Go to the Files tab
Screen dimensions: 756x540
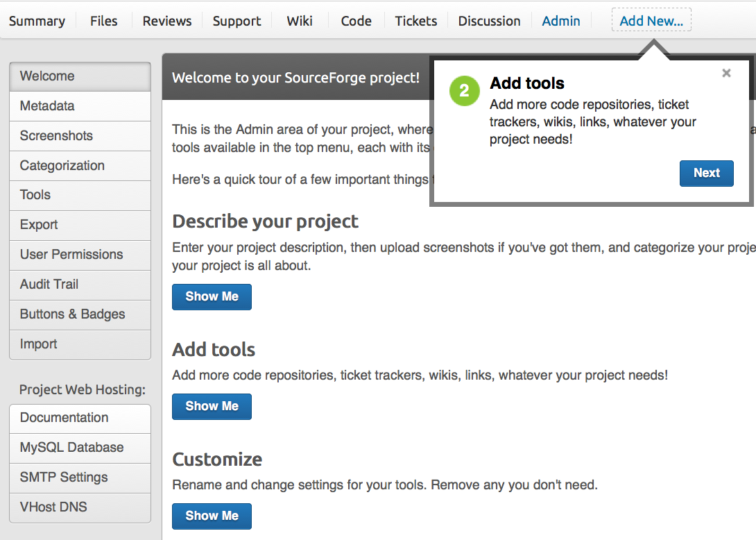click(x=103, y=21)
